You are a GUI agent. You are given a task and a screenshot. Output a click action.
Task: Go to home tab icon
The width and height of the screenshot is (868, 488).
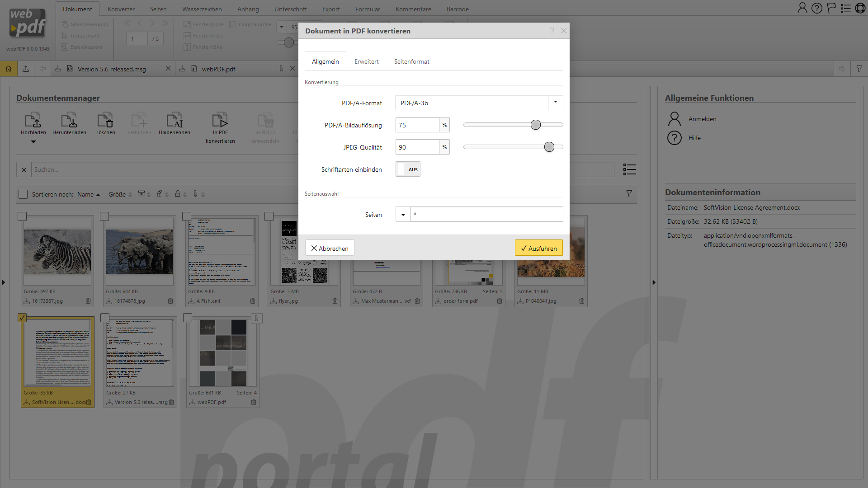9,69
